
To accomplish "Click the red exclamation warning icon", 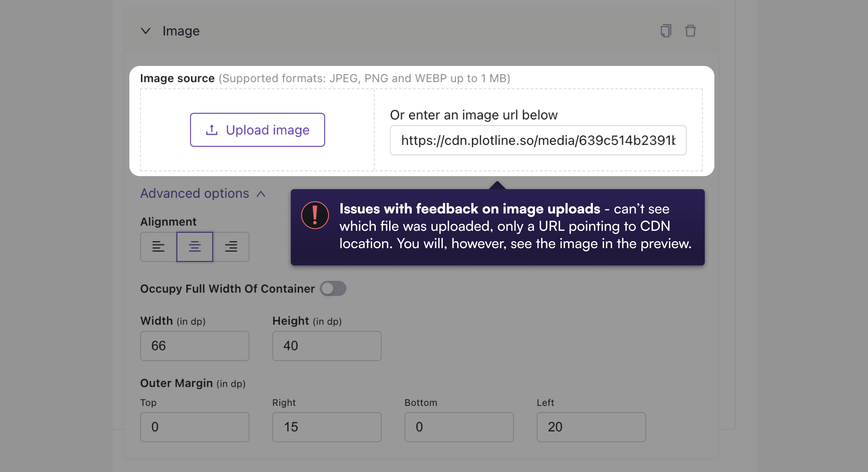I will tap(315, 215).
